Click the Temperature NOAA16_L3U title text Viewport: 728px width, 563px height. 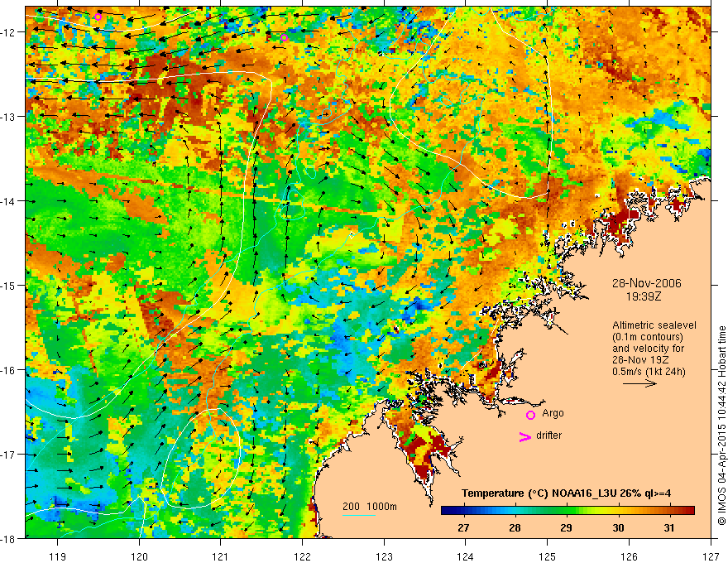[x=566, y=493]
